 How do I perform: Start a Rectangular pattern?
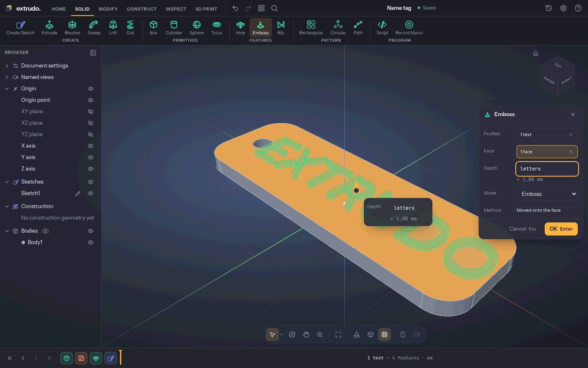(311, 28)
